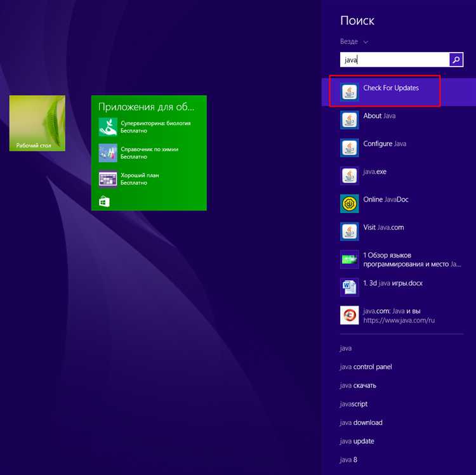Open the About Java icon

point(350,120)
